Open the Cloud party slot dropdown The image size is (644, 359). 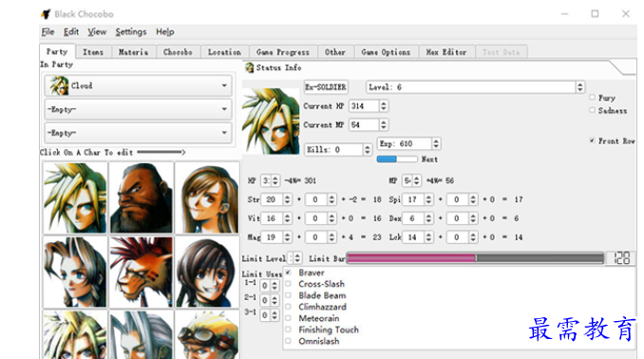coord(138,85)
